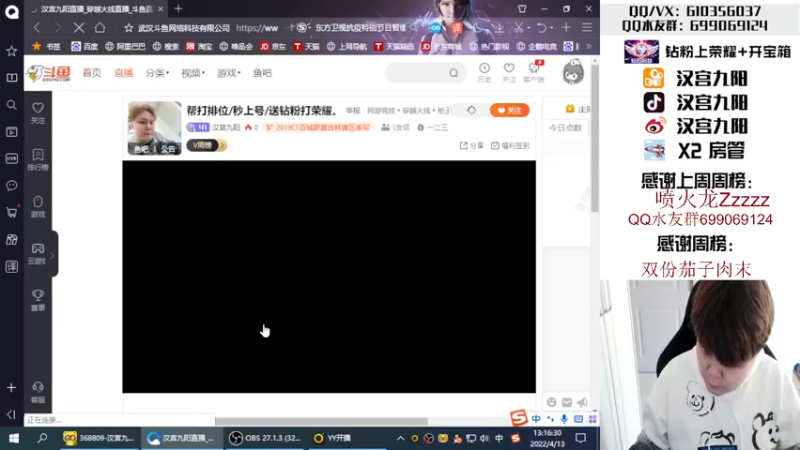Open the 今日点数 tab in right panel
800x450 pixels.
[565, 128]
